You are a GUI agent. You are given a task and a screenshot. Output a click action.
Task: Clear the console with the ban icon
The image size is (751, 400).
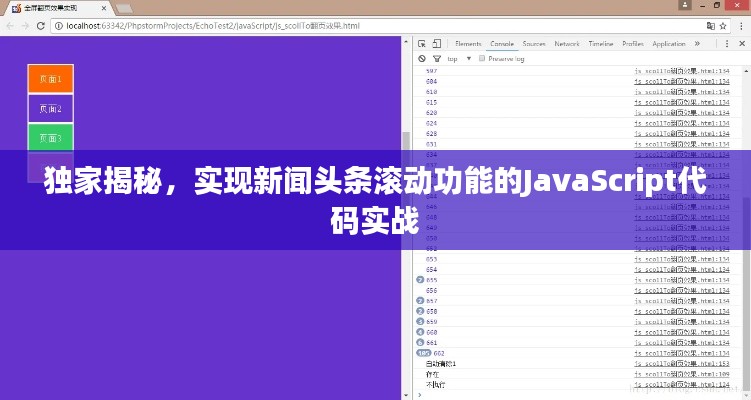pos(422,59)
